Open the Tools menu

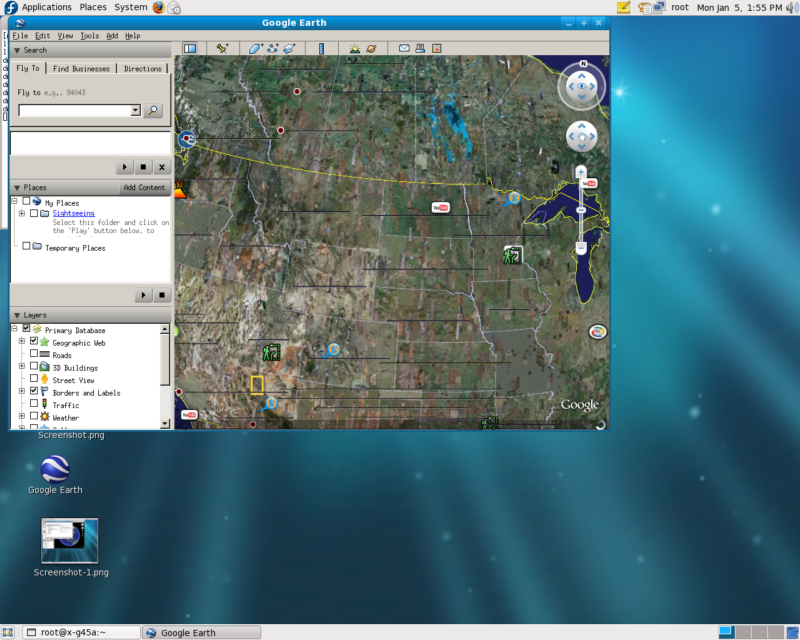[90, 35]
